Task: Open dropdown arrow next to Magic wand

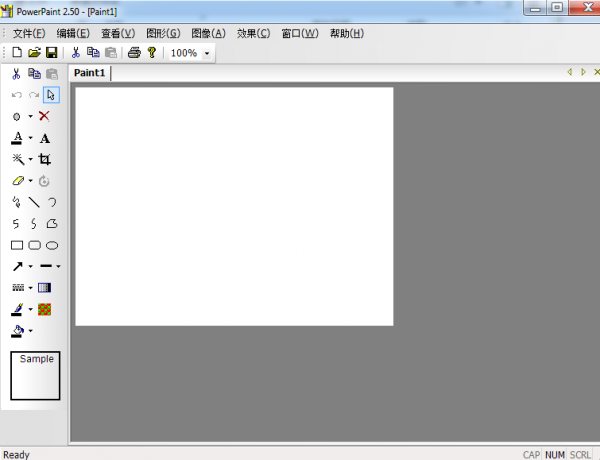Action: 30,159
